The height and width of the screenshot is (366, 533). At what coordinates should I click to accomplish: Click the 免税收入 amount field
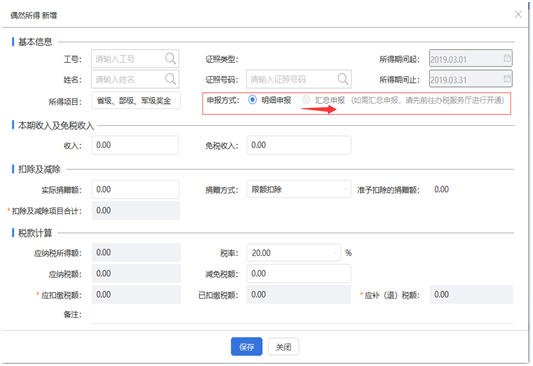tap(299, 145)
